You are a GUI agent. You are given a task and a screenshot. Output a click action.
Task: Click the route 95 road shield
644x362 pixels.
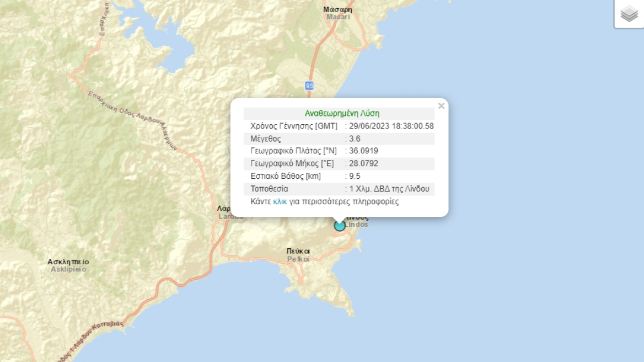pyautogui.click(x=309, y=86)
